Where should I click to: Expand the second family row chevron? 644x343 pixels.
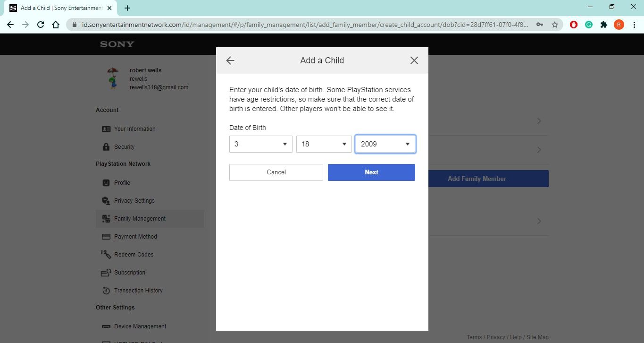(539, 150)
